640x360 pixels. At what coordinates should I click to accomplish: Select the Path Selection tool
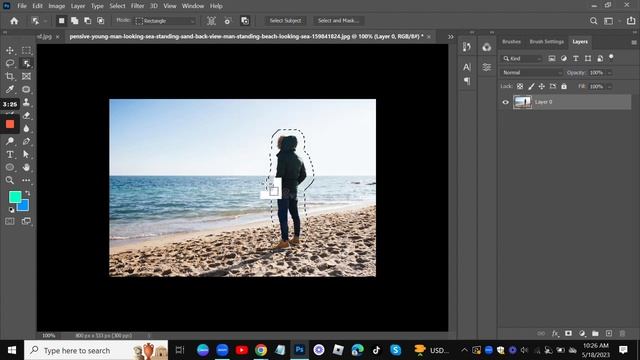tap(26, 154)
